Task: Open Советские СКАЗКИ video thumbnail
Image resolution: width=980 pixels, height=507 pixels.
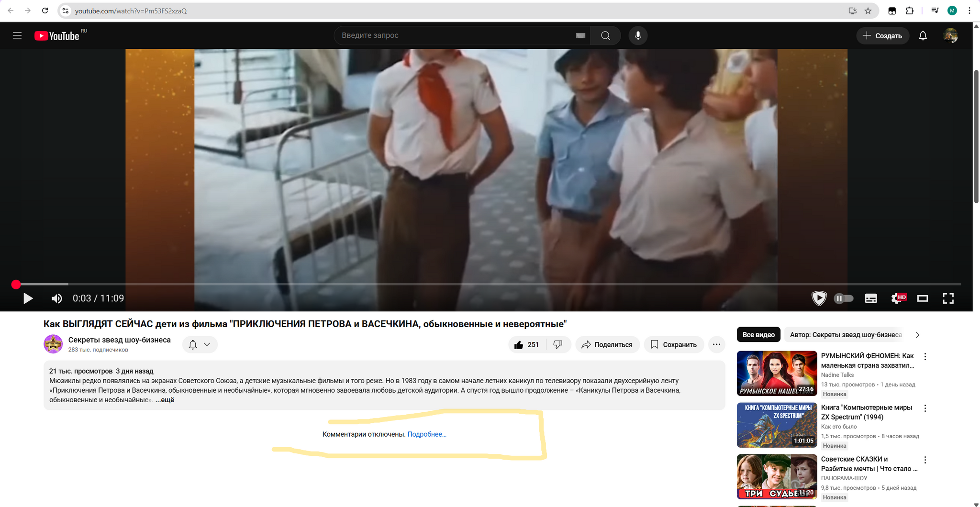Action: 777,476
